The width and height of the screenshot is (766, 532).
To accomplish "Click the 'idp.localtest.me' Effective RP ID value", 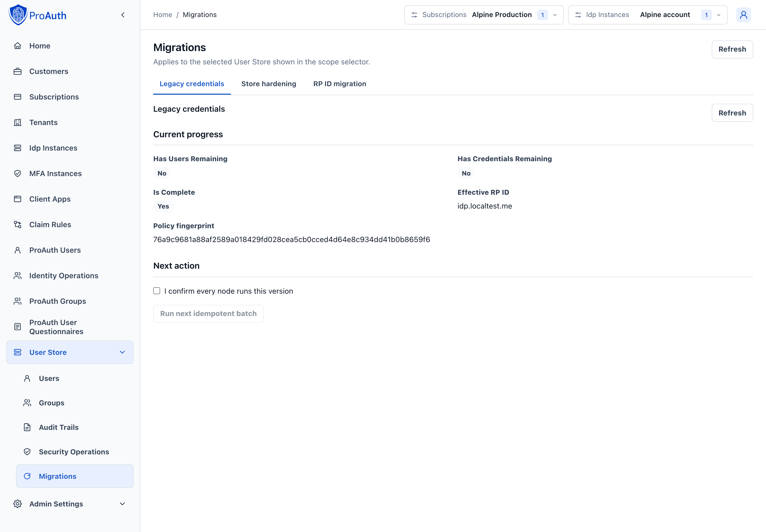I will click(x=485, y=206).
